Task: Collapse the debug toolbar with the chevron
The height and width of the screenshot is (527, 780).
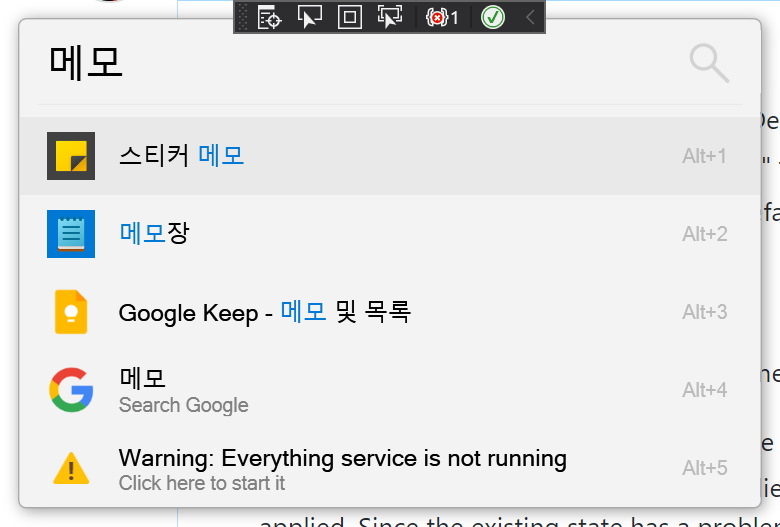Action: [530, 17]
